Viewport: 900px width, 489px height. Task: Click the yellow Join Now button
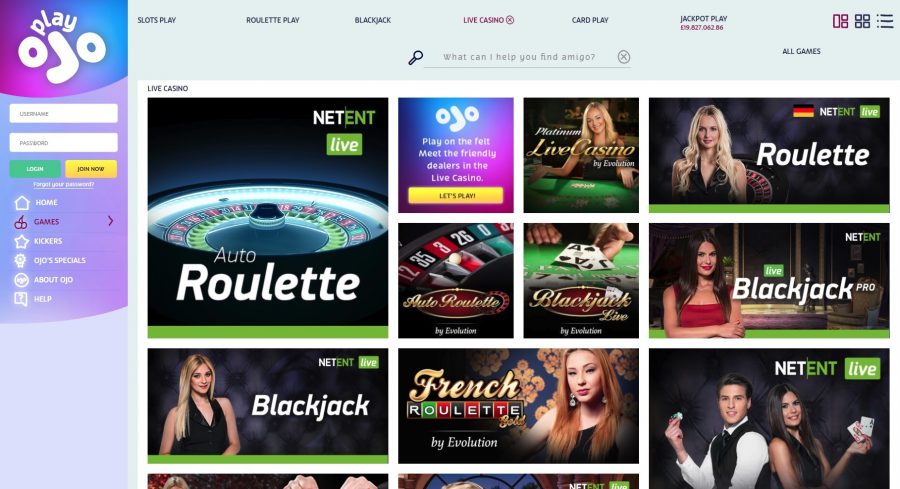coord(91,169)
